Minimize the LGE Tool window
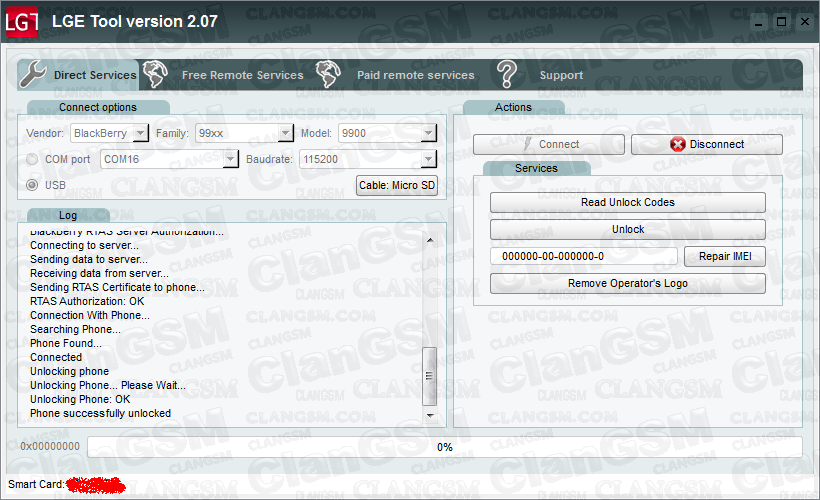820x500 pixels. (758, 22)
